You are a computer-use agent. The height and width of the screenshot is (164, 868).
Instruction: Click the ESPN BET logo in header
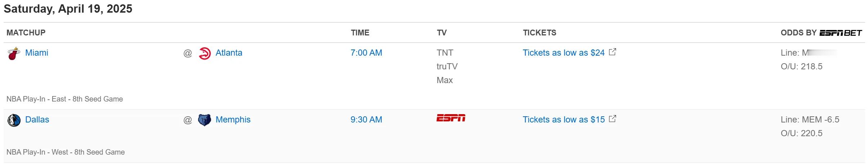click(841, 33)
